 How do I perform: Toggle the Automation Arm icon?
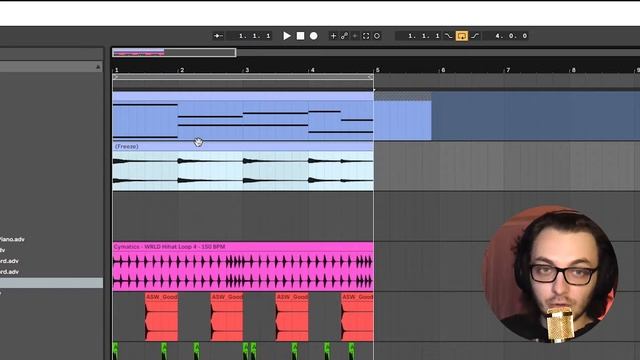pyautogui.click(x=344, y=36)
